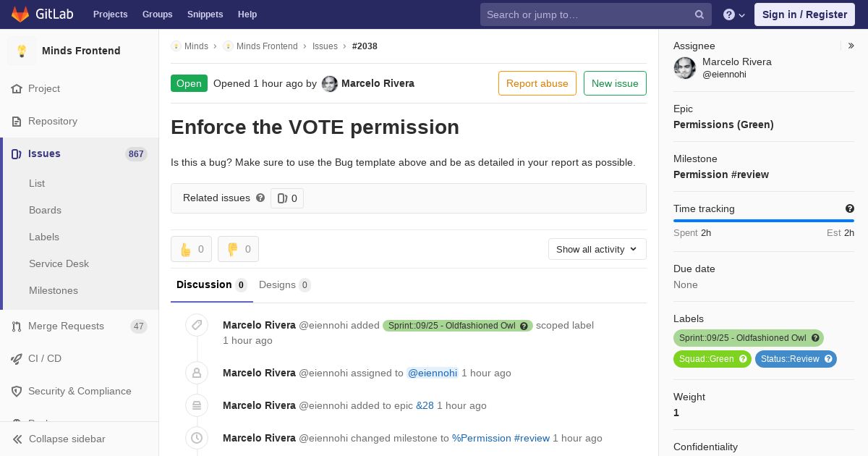Viewport: 868px width, 456px height.
Task: Switch to the Discussion tab
Action: (212, 284)
